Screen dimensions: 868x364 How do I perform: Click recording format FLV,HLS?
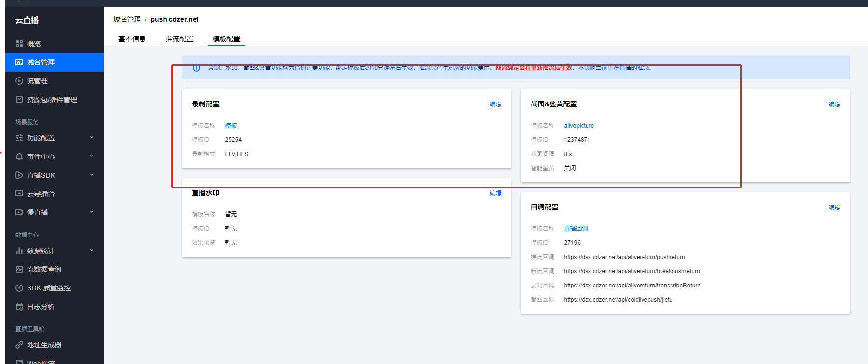coord(237,154)
